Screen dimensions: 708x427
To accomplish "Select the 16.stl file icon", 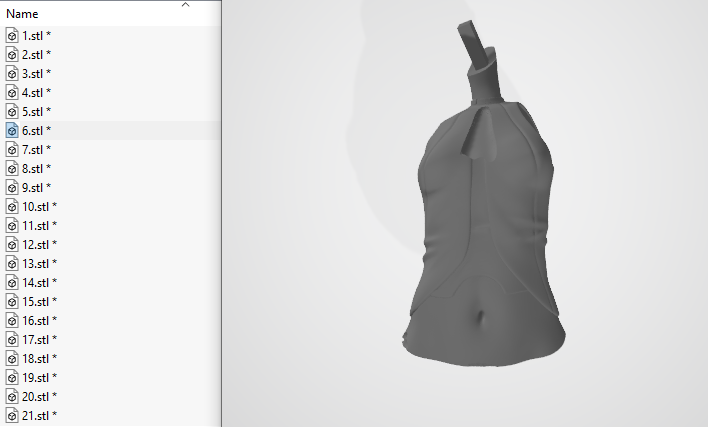I will coord(12,320).
